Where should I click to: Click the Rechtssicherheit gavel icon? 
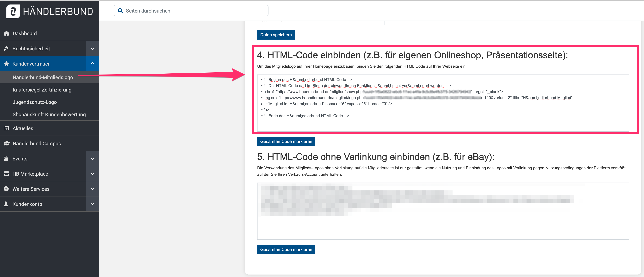point(6,48)
